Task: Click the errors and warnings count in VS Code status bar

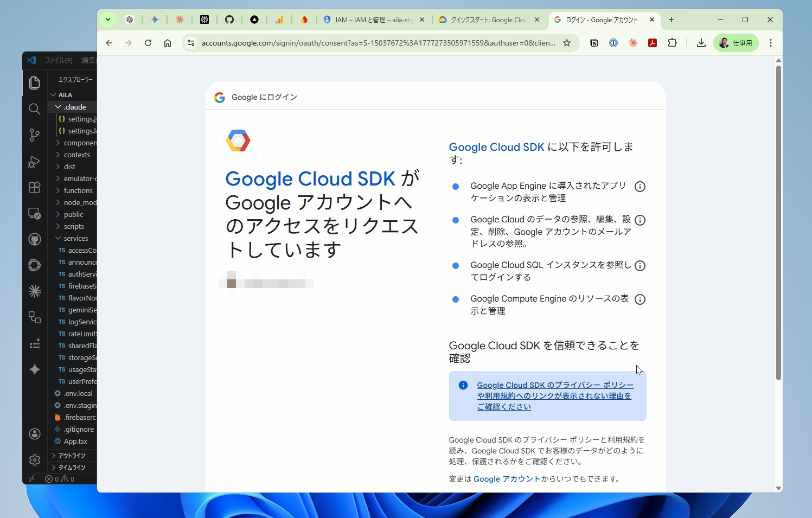Action: point(60,479)
